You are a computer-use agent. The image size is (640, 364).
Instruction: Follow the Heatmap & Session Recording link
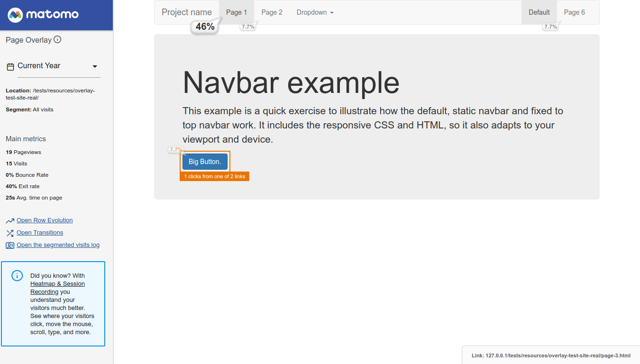(x=57, y=288)
